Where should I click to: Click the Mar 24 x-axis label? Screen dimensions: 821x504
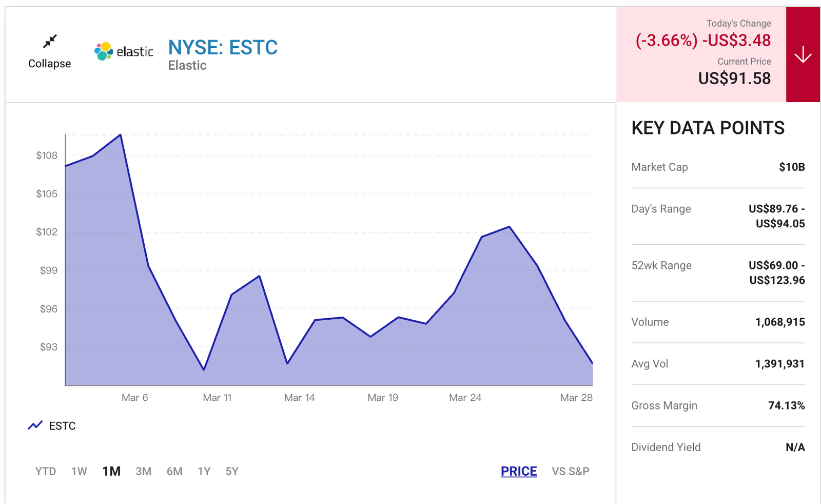coord(465,398)
